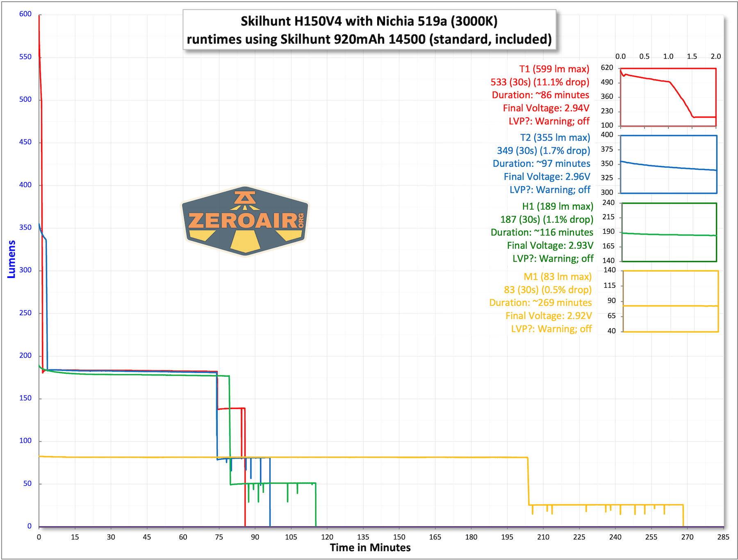The image size is (738, 560).
Task: Click the blue 'LVP?: Warning; off' text
Action: [550, 190]
